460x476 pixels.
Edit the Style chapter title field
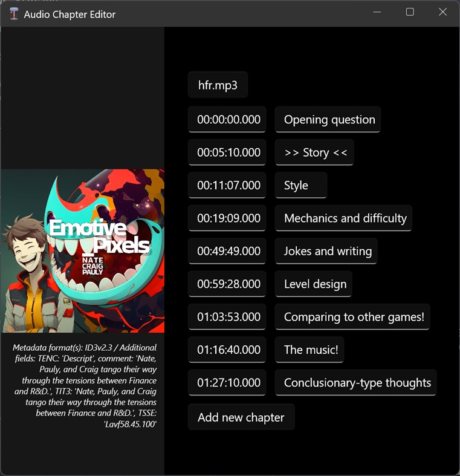tap(301, 185)
